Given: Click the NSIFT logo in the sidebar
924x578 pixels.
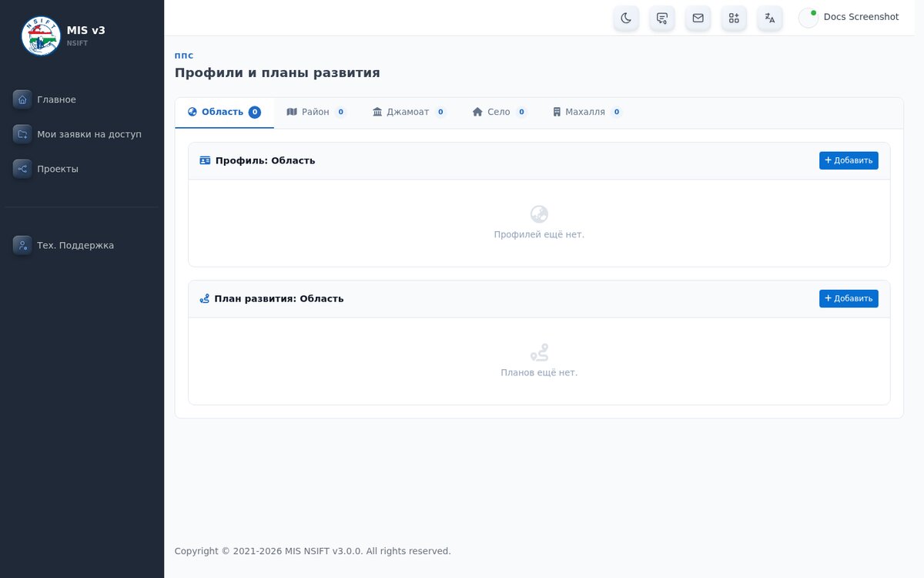Looking at the screenshot, I should pos(41,35).
